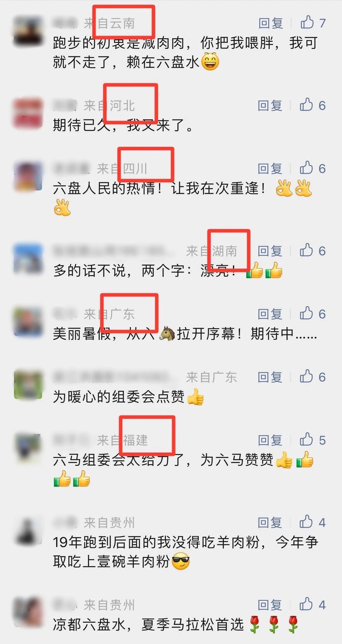Tap 回复 on the 四川 comment
Viewport: 342px width, 644px height.
pyautogui.click(x=270, y=169)
